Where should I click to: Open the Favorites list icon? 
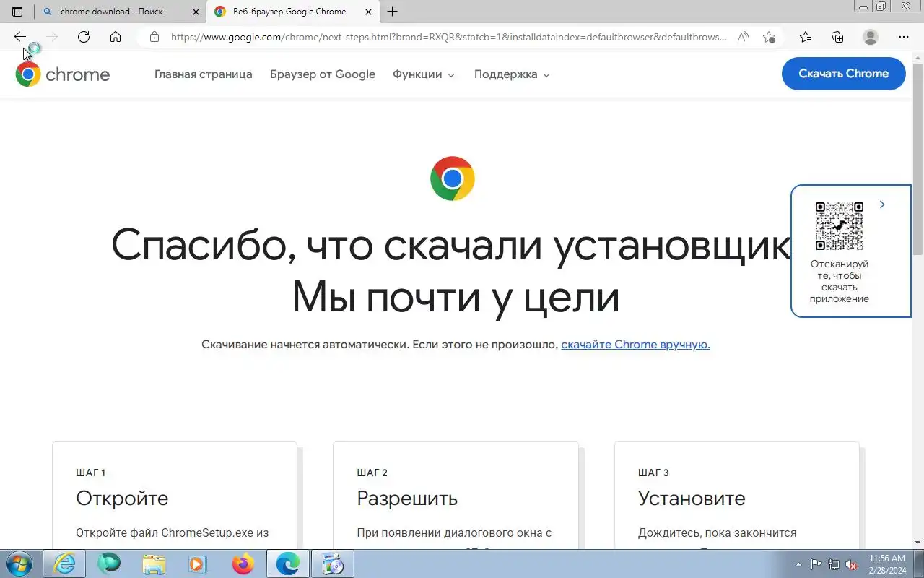pos(806,37)
